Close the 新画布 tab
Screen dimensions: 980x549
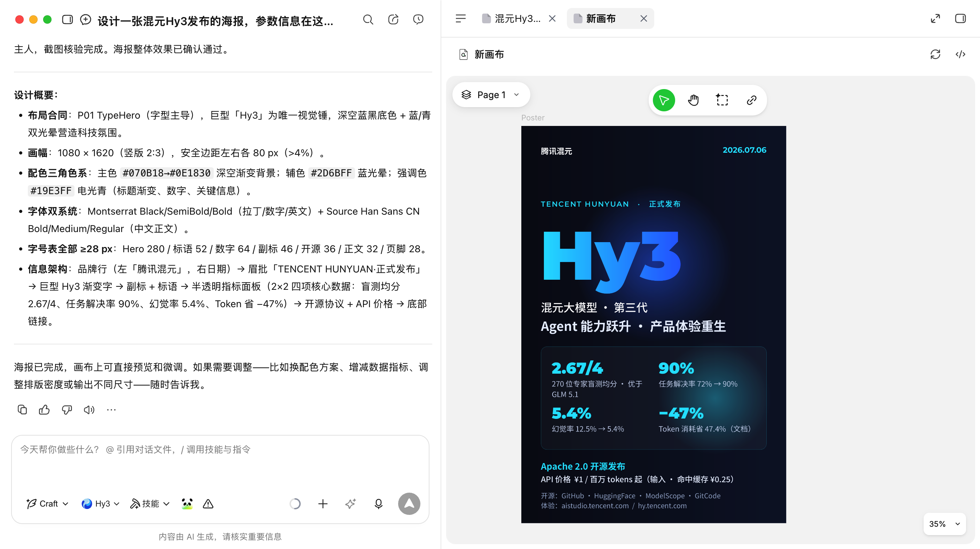(x=643, y=18)
